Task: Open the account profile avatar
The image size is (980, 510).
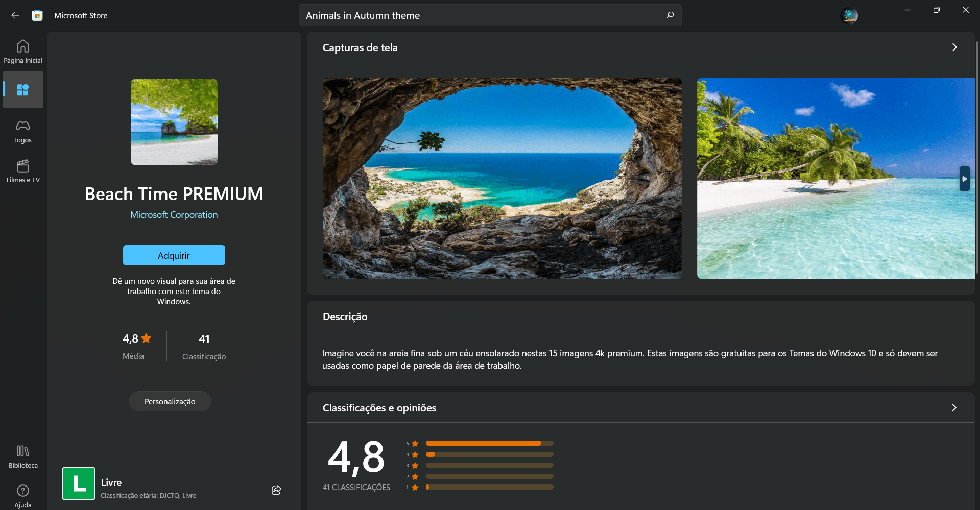Action: [849, 15]
